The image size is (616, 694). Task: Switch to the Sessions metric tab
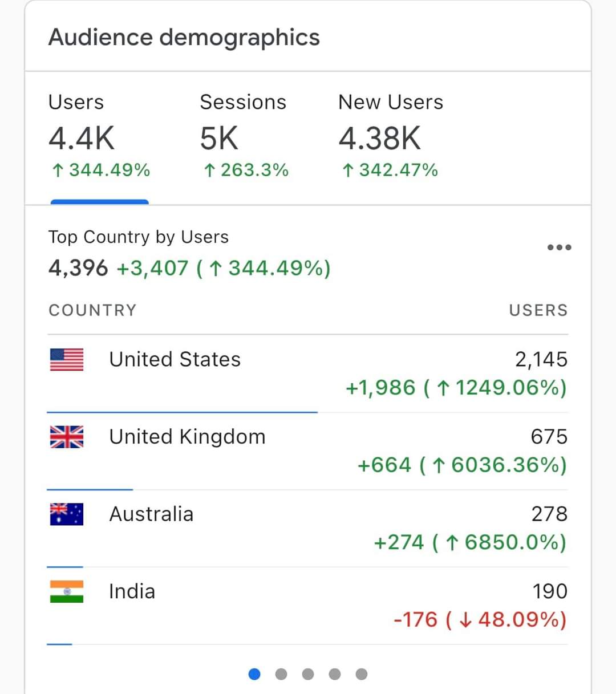(244, 137)
